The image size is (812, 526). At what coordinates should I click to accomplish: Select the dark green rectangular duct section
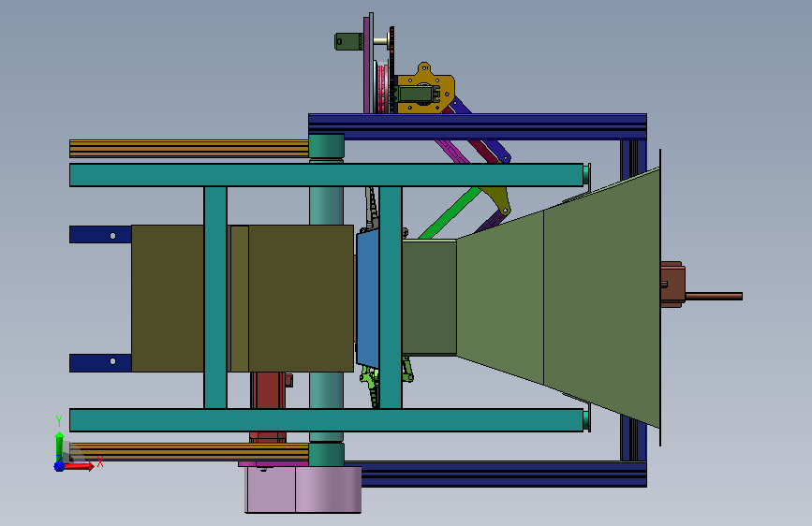click(429, 298)
